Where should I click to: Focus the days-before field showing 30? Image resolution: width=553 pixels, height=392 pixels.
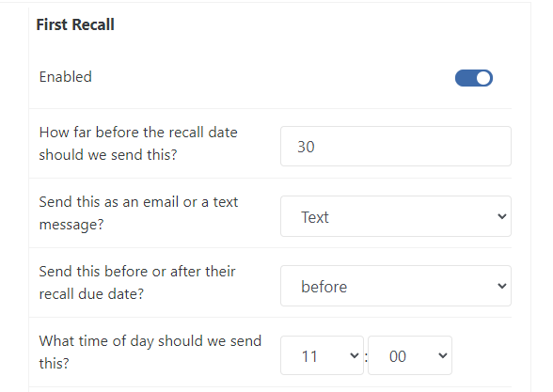(x=396, y=147)
